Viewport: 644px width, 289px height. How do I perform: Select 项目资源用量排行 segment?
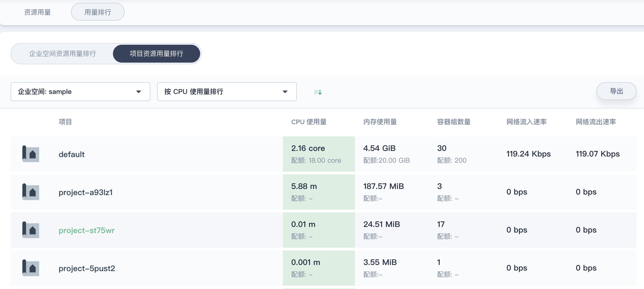tap(157, 54)
